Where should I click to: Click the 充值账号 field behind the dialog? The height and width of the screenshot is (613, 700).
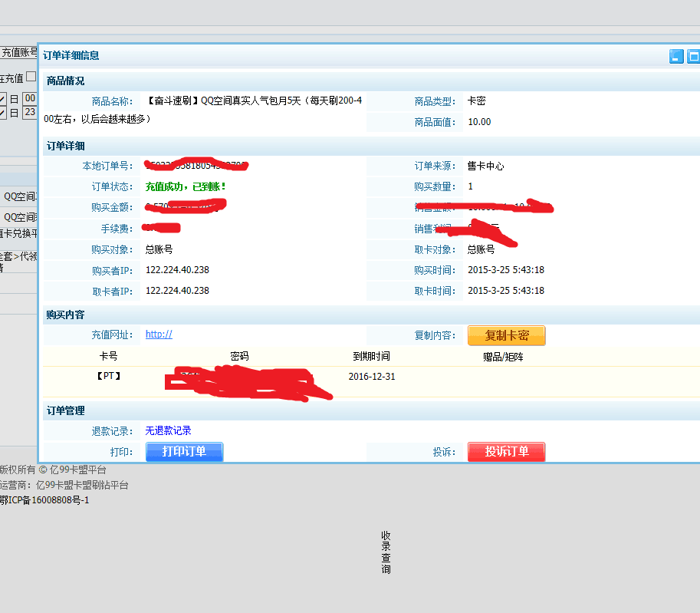click(18, 53)
